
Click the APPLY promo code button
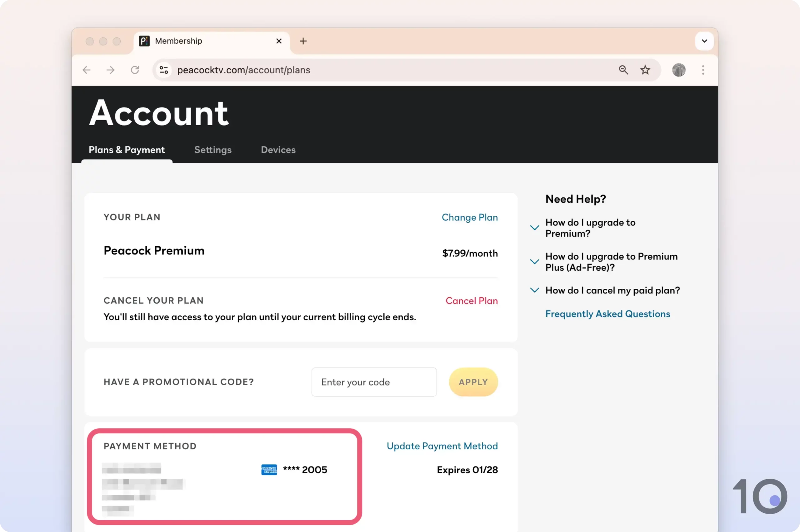point(473,382)
